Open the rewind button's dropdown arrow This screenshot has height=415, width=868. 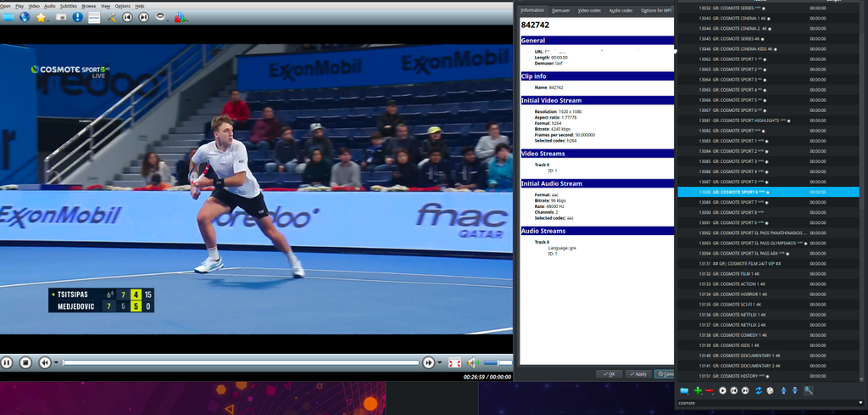56,363
